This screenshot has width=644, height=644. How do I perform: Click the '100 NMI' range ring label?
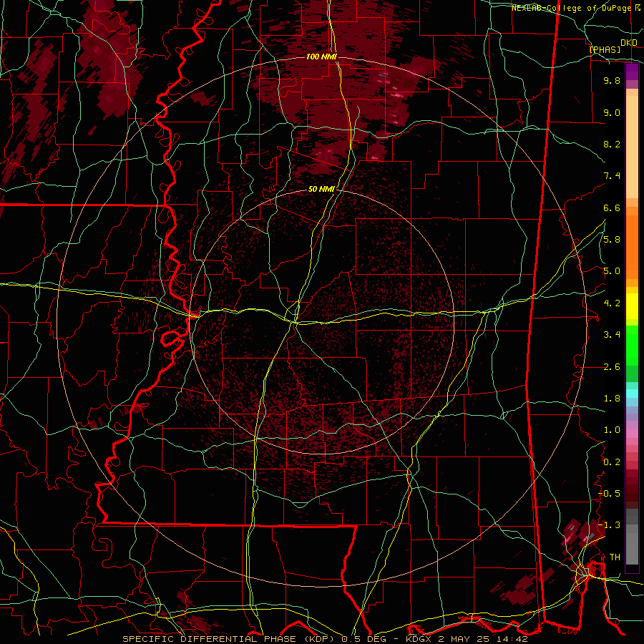tap(321, 57)
